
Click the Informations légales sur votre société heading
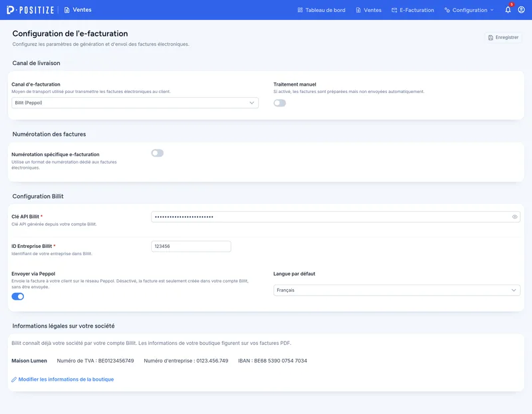(x=63, y=326)
